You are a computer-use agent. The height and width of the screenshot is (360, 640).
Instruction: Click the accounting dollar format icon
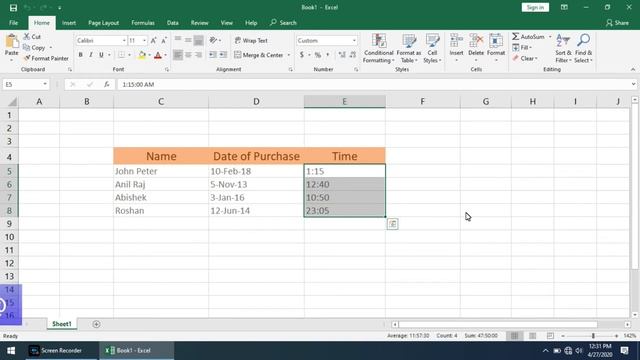tap(302, 55)
